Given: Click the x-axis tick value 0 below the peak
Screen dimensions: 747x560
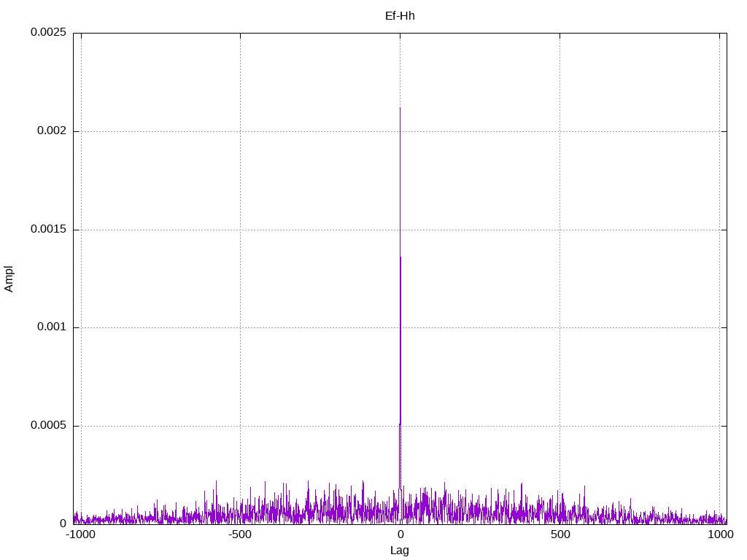Looking at the screenshot, I should coord(400,534).
